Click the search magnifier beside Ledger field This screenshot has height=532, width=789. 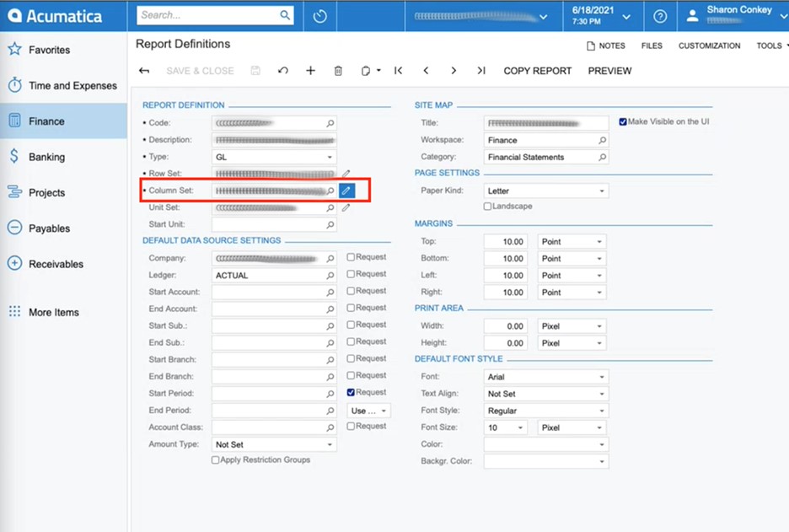pos(330,276)
